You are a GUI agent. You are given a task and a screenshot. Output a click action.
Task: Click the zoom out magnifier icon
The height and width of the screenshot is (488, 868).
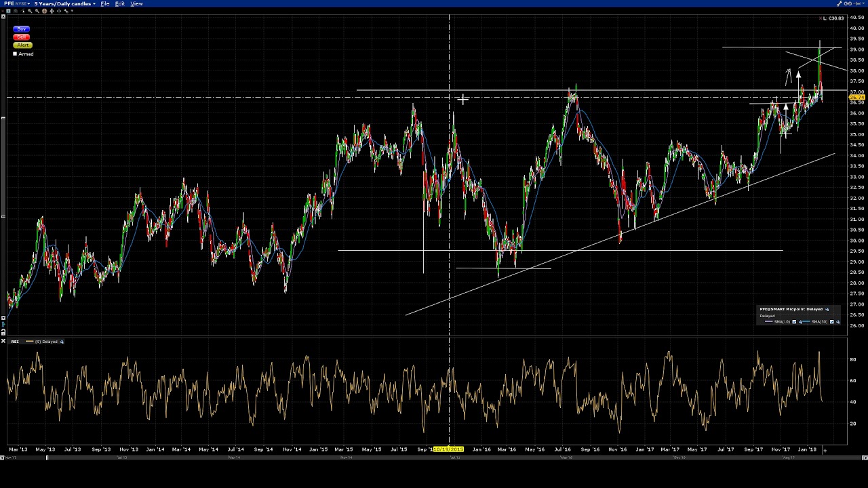(37, 11)
